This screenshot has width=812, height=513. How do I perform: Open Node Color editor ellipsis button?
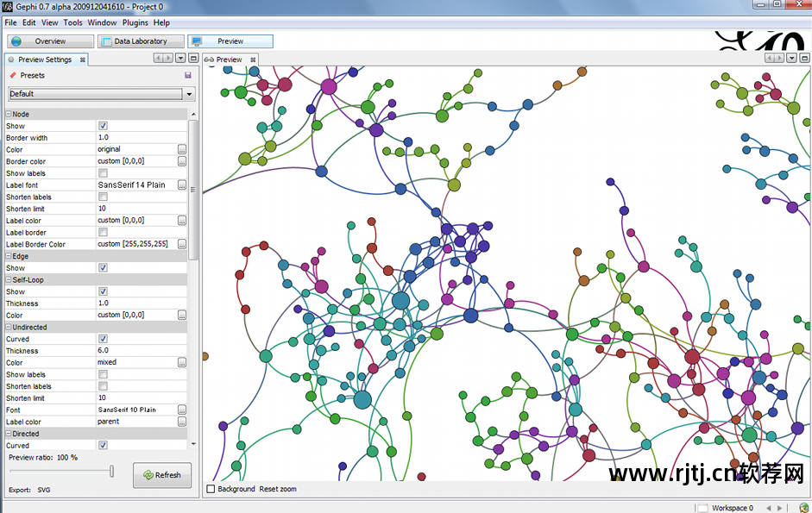(x=182, y=149)
